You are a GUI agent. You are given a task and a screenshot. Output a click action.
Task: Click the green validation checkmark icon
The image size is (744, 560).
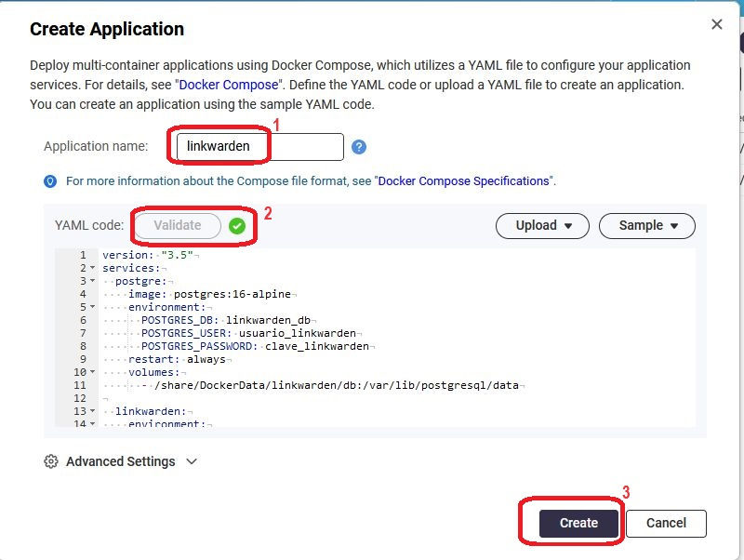click(x=237, y=226)
